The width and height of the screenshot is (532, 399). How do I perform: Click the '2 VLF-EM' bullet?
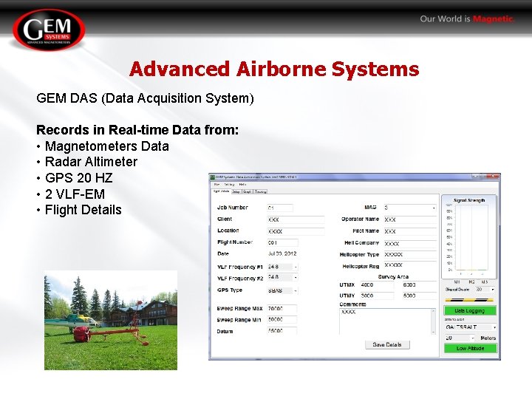point(75,194)
